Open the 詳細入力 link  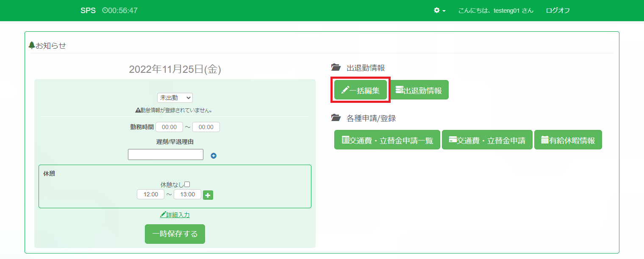pyautogui.click(x=175, y=215)
